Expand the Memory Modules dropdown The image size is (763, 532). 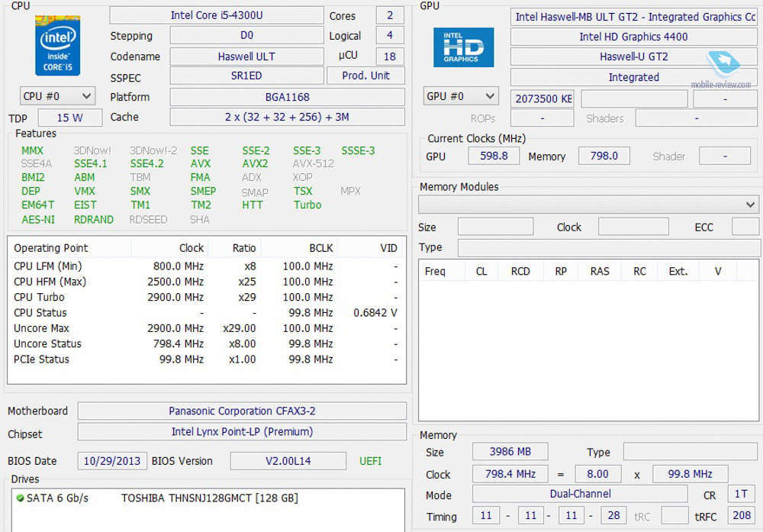tap(588, 205)
